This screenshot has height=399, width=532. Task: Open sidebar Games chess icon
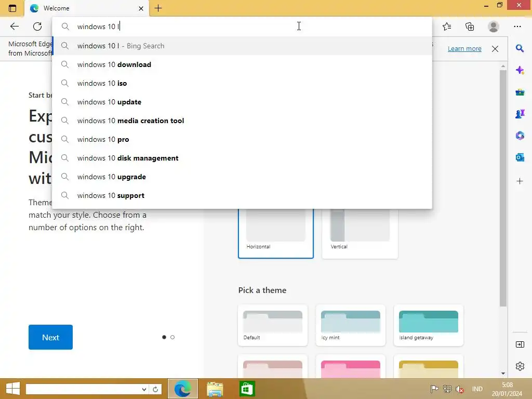[520, 114]
